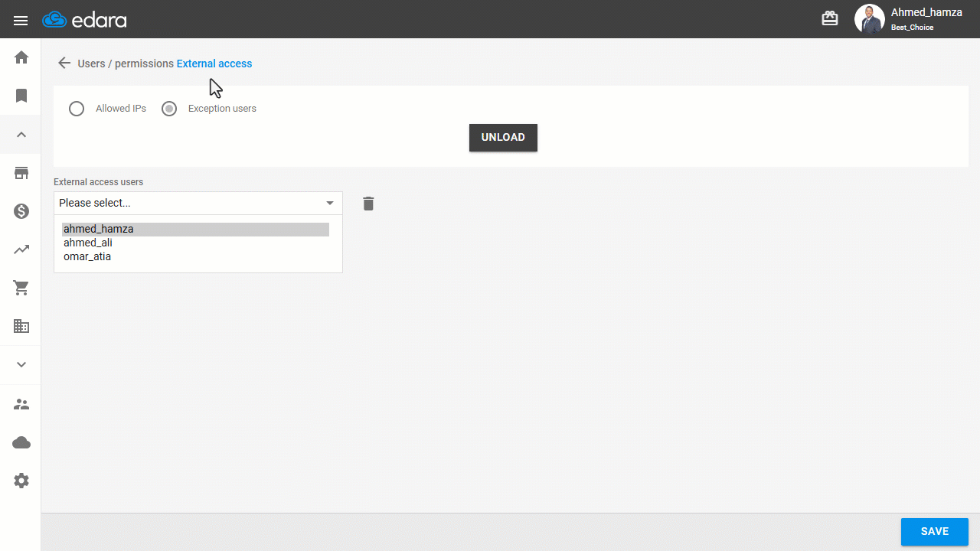Open the bookmarks sidebar icon
Screen dimensions: 980x551
point(21,96)
